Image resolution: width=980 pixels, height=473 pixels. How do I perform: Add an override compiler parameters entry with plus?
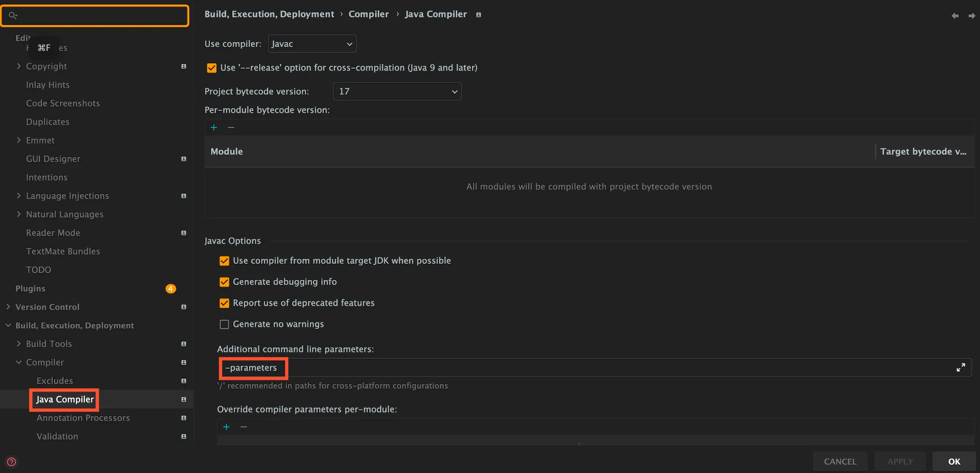click(x=226, y=427)
